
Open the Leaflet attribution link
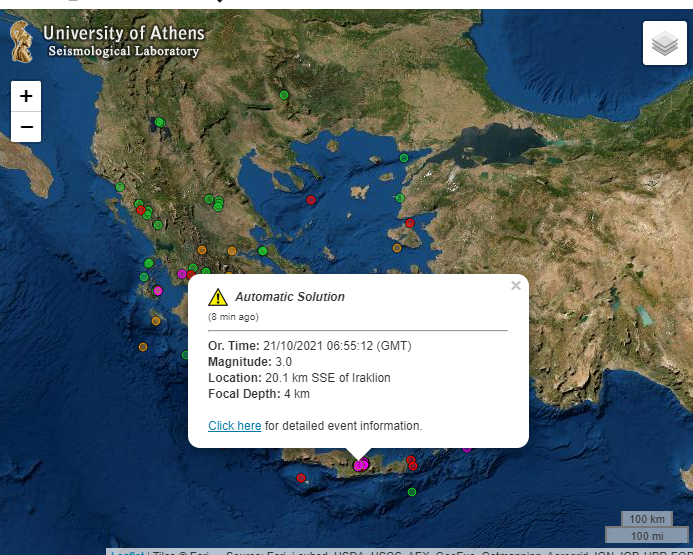point(127,552)
